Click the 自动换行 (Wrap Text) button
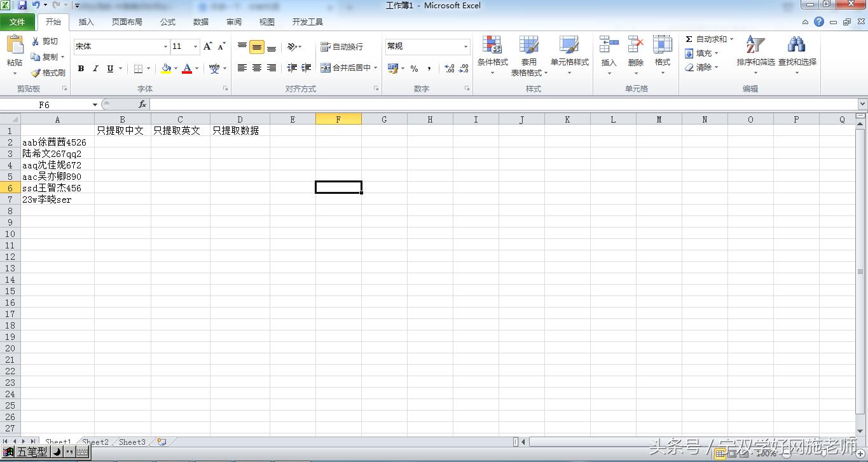Viewport: 868px width, 462px height. [342, 47]
